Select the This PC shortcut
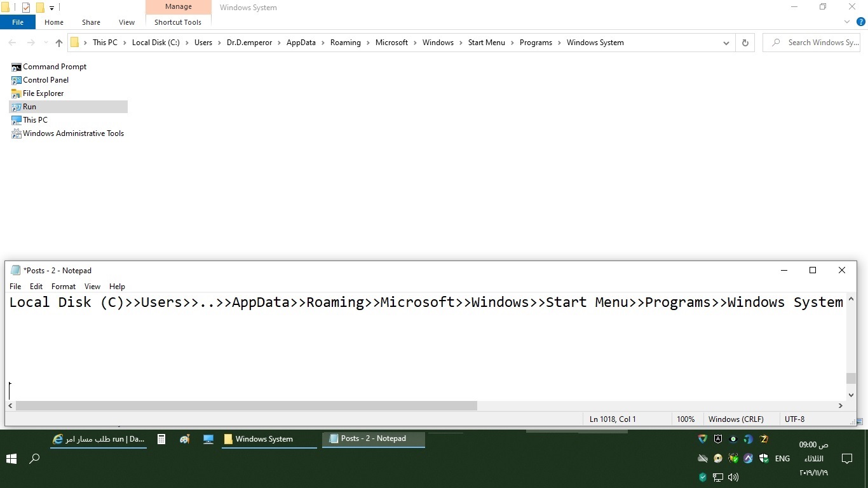This screenshot has height=488, width=868. (x=29, y=120)
